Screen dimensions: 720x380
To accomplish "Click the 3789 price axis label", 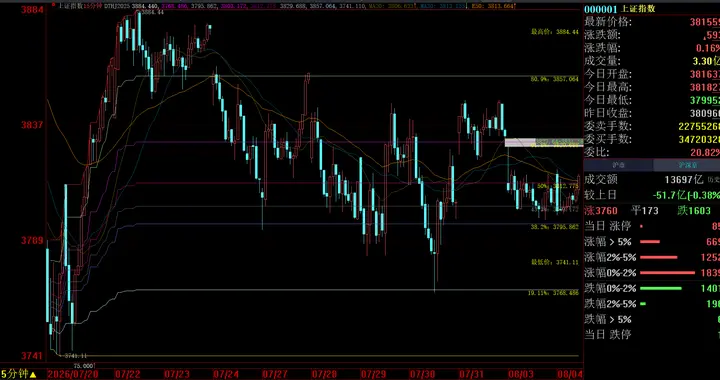I will (32, 240).
